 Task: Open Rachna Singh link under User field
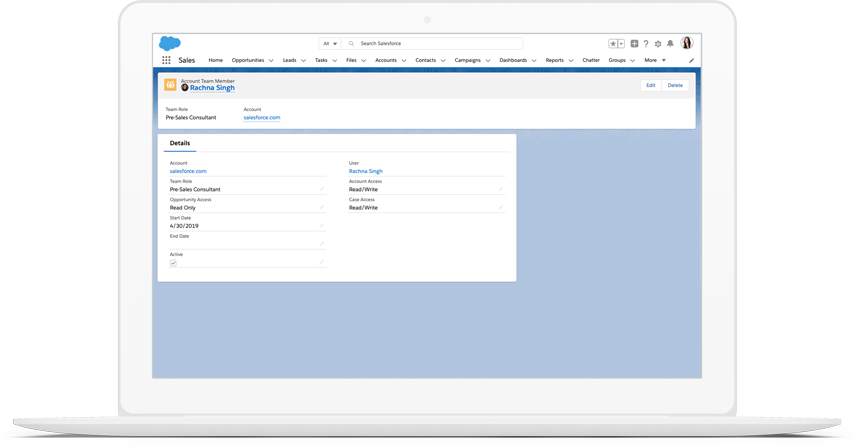coord(366,171)
